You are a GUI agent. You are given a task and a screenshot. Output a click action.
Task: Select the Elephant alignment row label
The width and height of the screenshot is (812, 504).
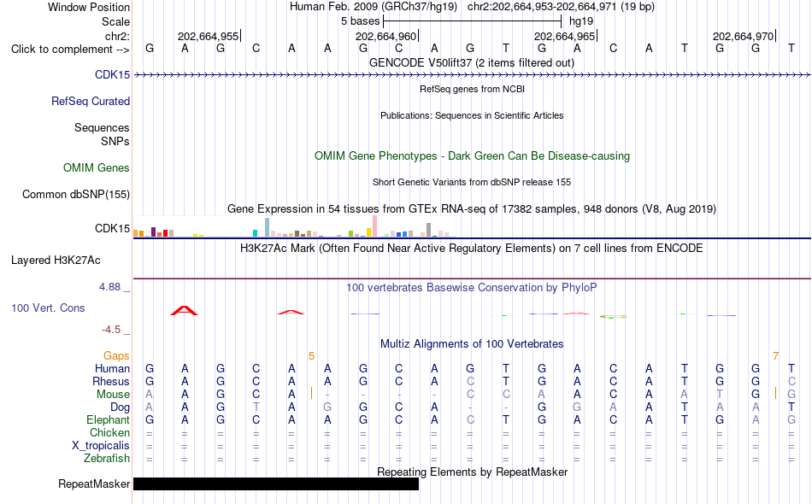(109, 419)
